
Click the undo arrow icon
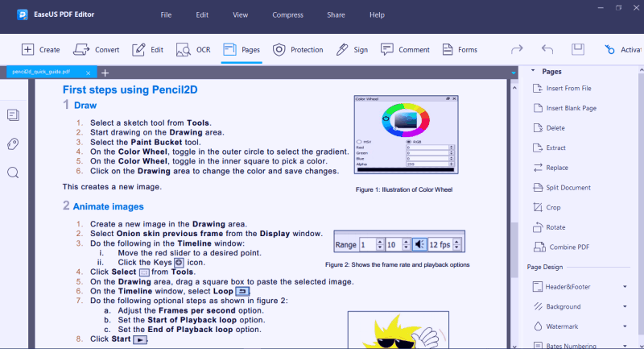(x=547, y=49)
